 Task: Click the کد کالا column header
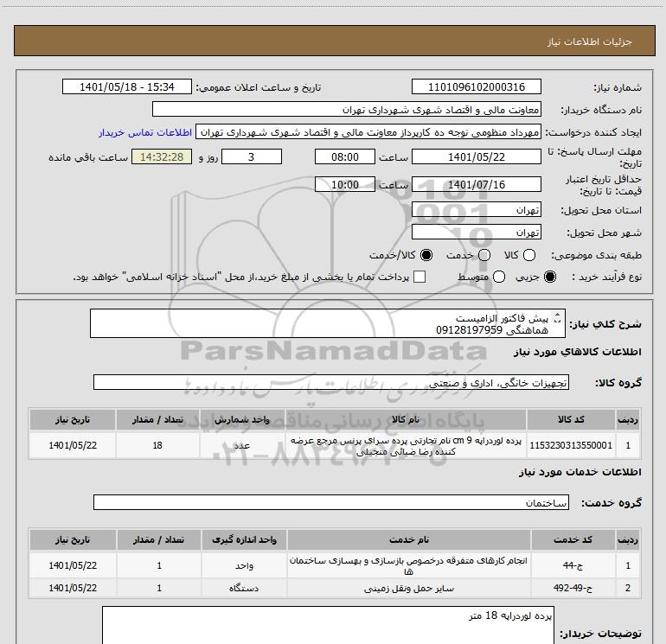[571, 419]
